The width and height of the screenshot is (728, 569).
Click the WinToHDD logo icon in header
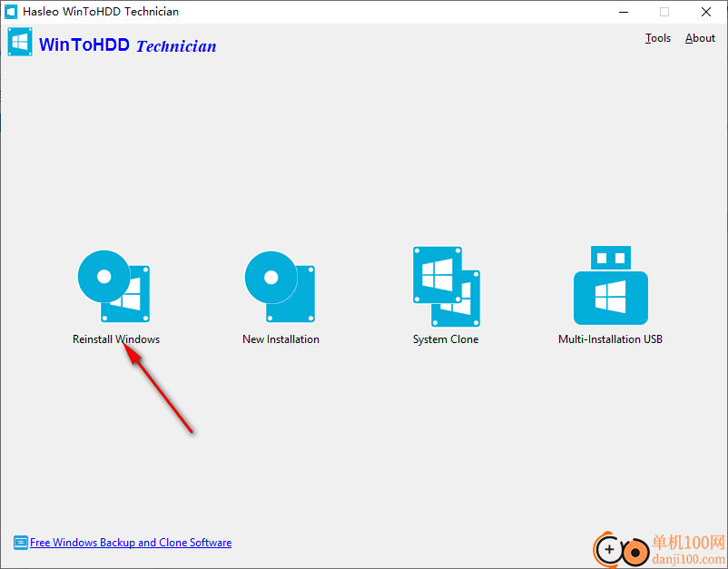(20, 42)
